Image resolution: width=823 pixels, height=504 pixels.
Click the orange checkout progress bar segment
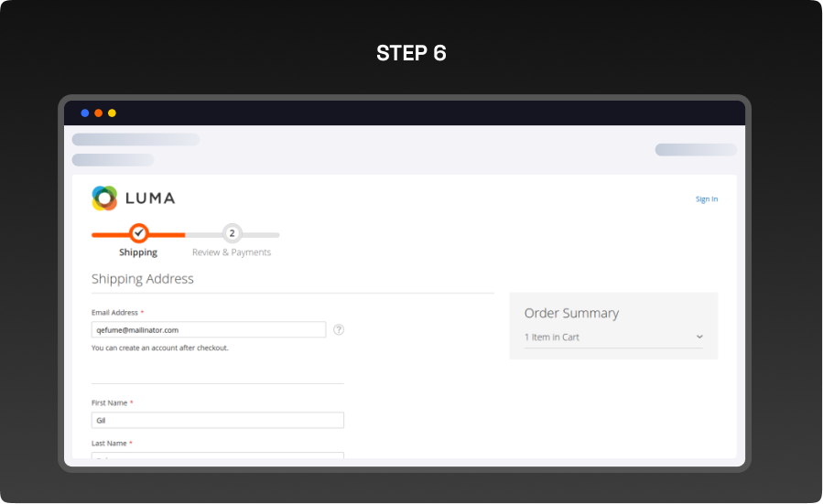tap(165, 235)
